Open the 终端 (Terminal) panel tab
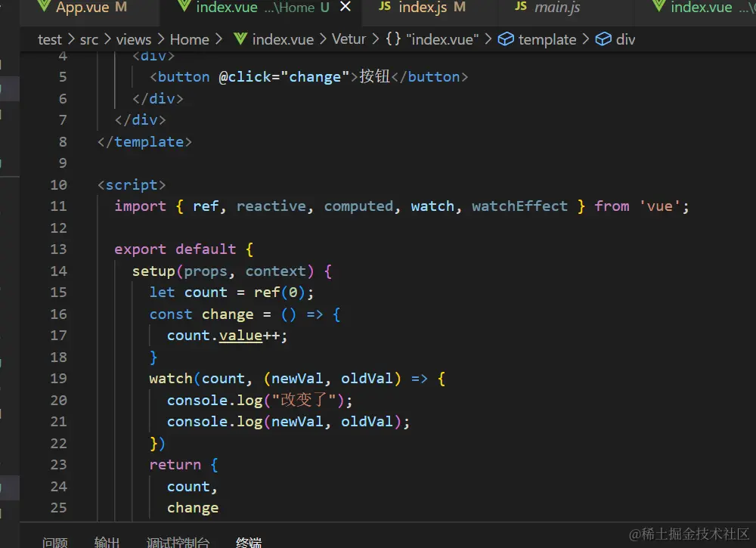This screenshot has width=756, height=548. pyautogui.click(x=249, y=542)
